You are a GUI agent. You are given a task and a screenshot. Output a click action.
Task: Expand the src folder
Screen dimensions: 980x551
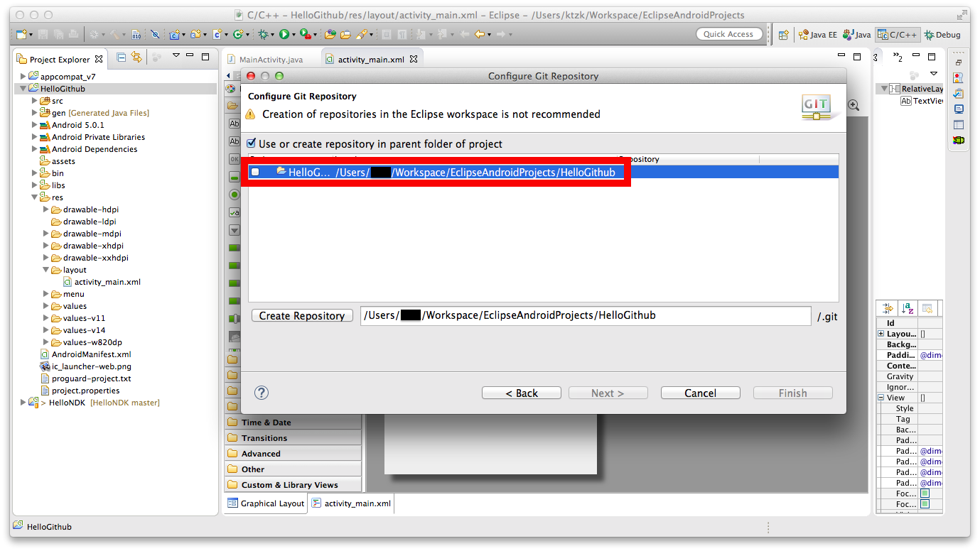tap(34, 101)
